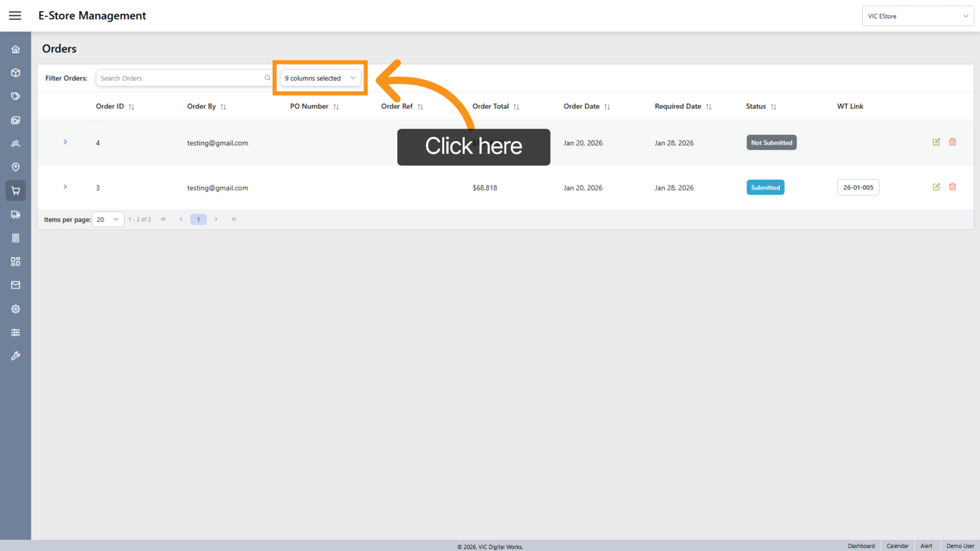The height and width of the screenshot is (551, 980).
Task: Open WT Link 26-01-005
Action: 858,188
